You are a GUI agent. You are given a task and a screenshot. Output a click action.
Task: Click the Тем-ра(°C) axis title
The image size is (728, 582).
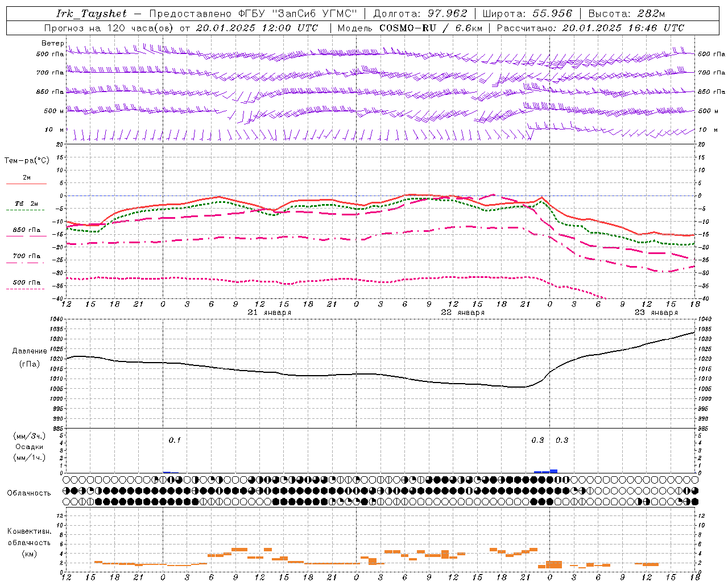coord(27,161)
